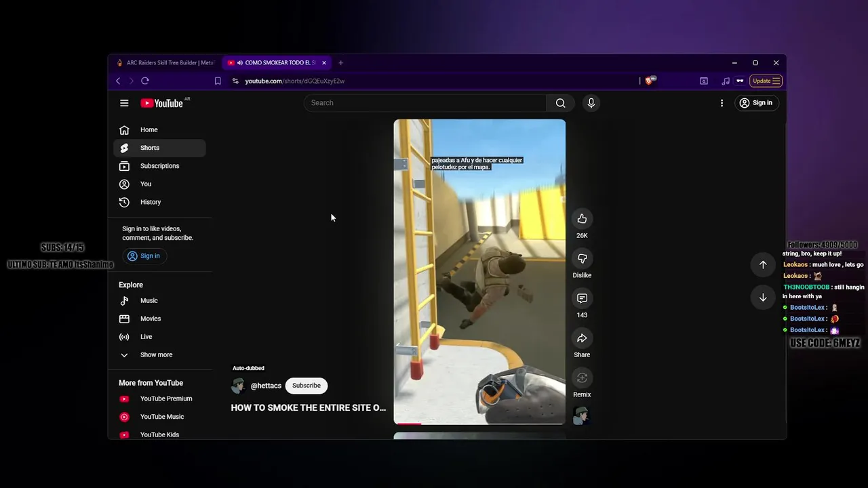Subscribe to @hettacs
Viewport: 868px width, 488px height.
pyautogui.click(x=307, y=386)
